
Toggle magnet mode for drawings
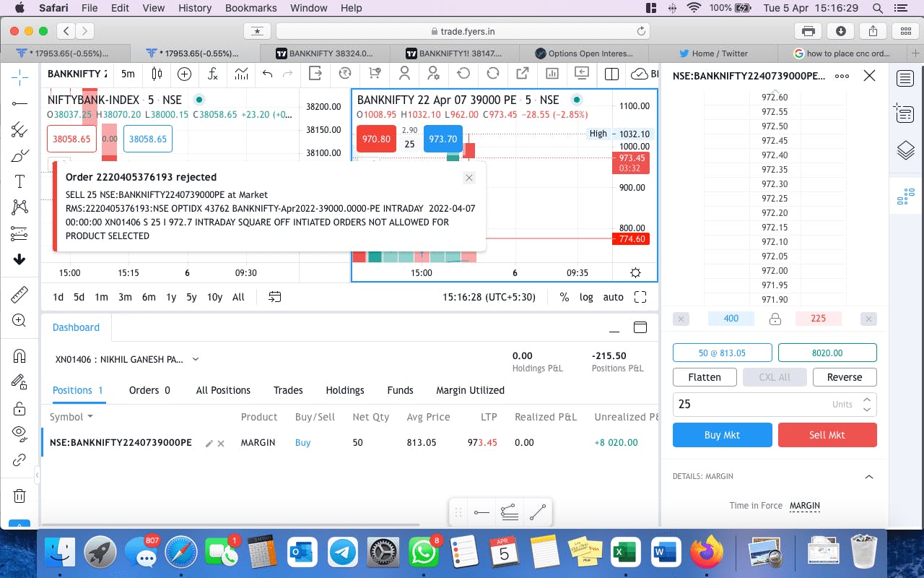point(19,356)
